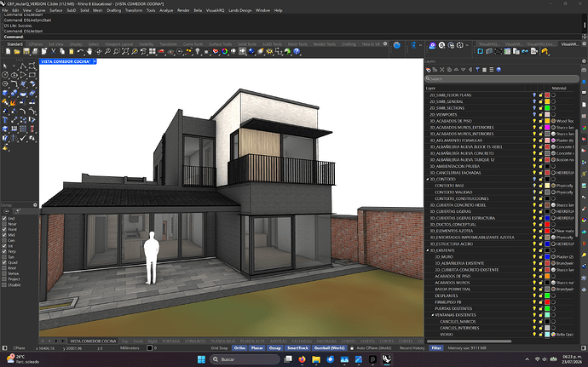Click the Cut scissors icon
This screenshot has width=588, height=367.
click(53, 51)
